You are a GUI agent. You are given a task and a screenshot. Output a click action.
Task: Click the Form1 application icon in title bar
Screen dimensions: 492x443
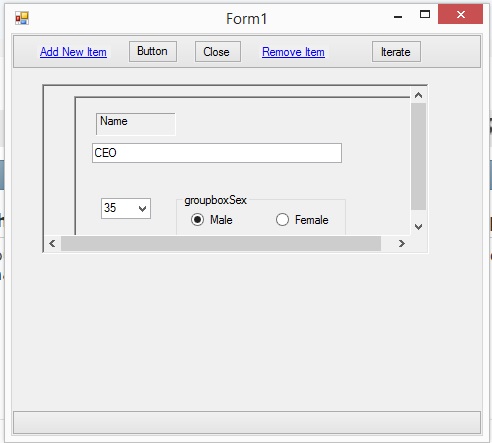point(22,18)
